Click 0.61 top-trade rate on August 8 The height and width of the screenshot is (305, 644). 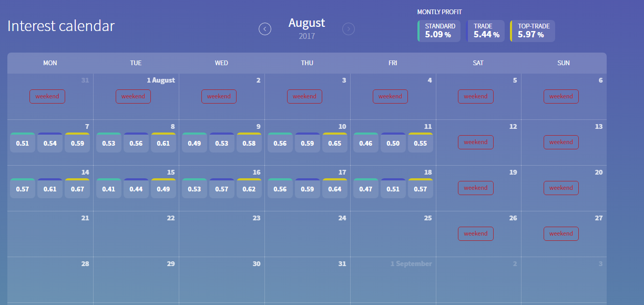point(163,143)
